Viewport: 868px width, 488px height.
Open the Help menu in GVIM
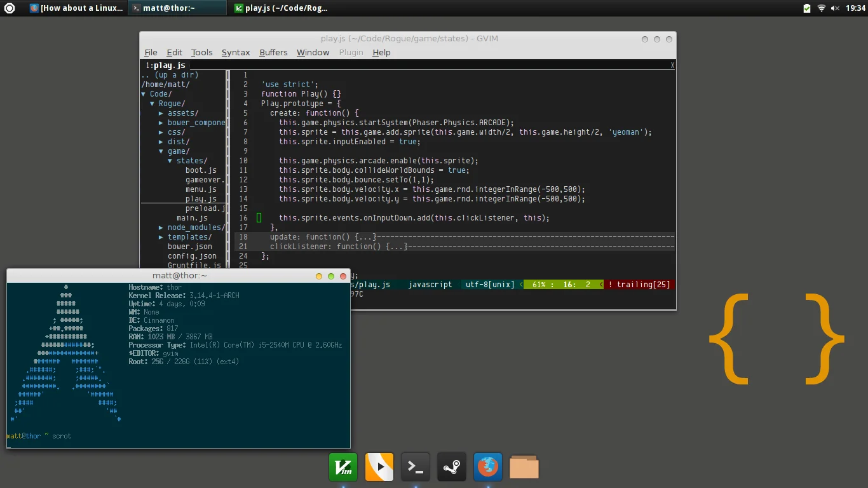click(x=381, y=52)
